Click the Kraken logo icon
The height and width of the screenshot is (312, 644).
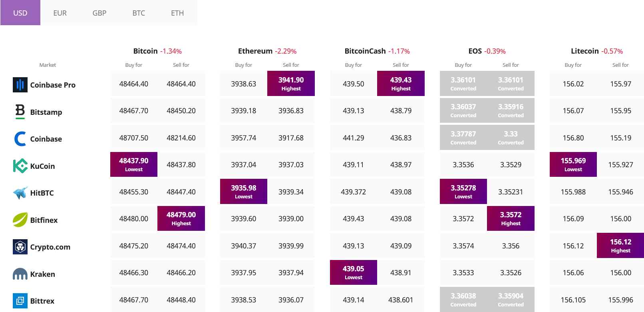20,274
